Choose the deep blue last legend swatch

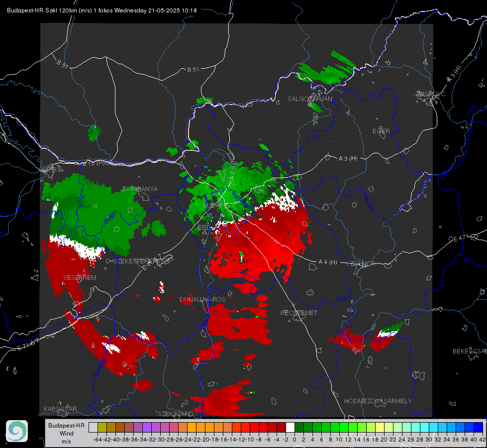(479, 427)
